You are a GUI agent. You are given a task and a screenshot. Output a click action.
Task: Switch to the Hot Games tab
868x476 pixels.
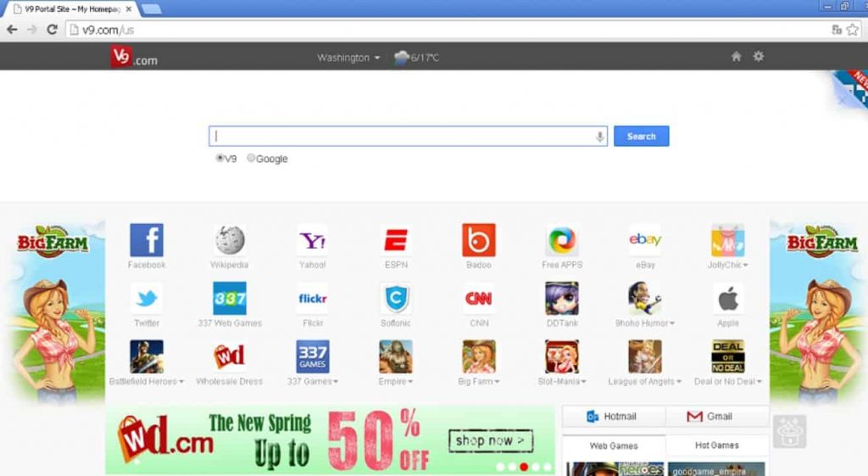pos(717,445)
